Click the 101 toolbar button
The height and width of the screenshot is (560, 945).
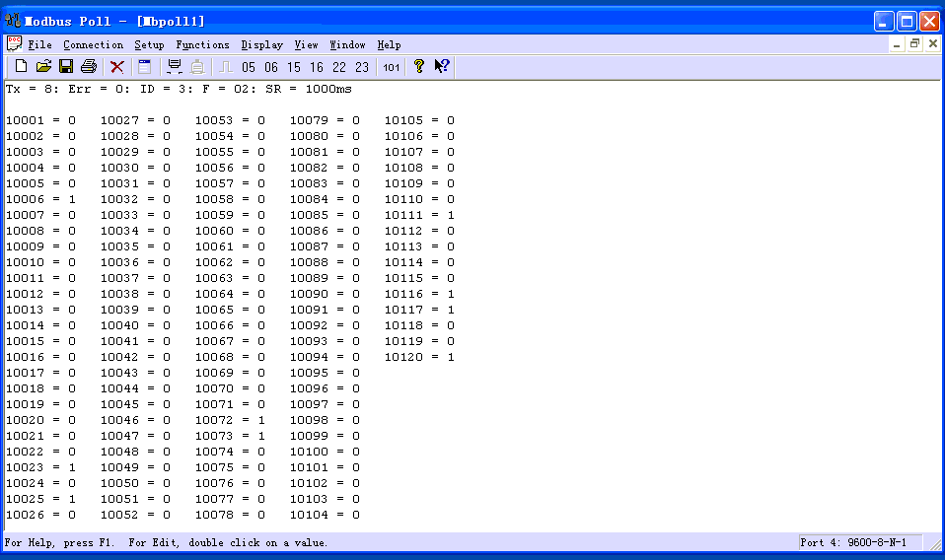[x=392, y=67]
